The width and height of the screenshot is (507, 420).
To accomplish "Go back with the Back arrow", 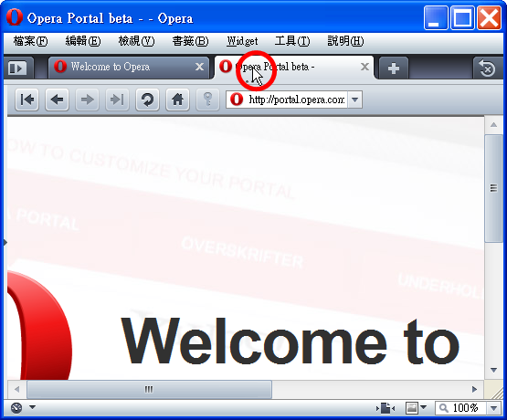I will pos(58,100).
